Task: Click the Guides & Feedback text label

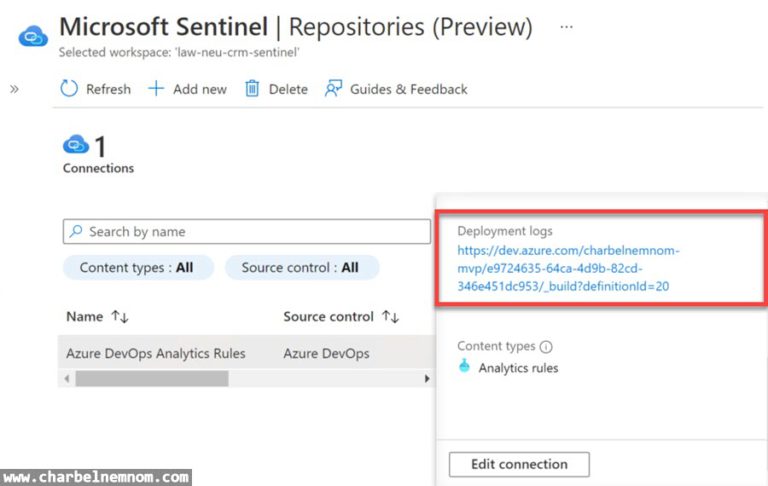Action: tap(408, 89)
